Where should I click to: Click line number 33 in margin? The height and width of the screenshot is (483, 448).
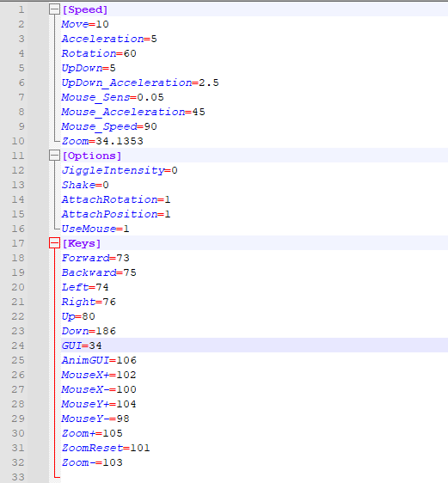click(18, 477)
